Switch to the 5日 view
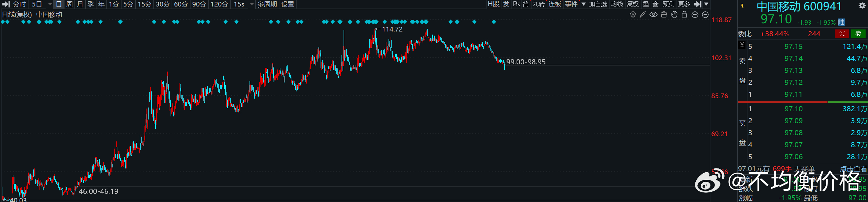 pos(37,4)
